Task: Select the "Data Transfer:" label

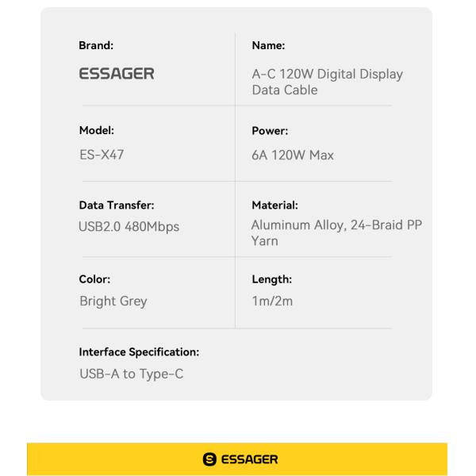Action: coord(116,205)
